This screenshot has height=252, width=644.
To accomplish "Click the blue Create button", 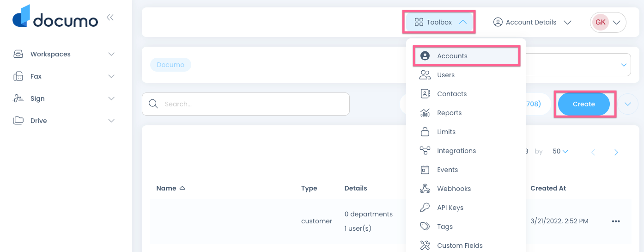I will [583, 104].
